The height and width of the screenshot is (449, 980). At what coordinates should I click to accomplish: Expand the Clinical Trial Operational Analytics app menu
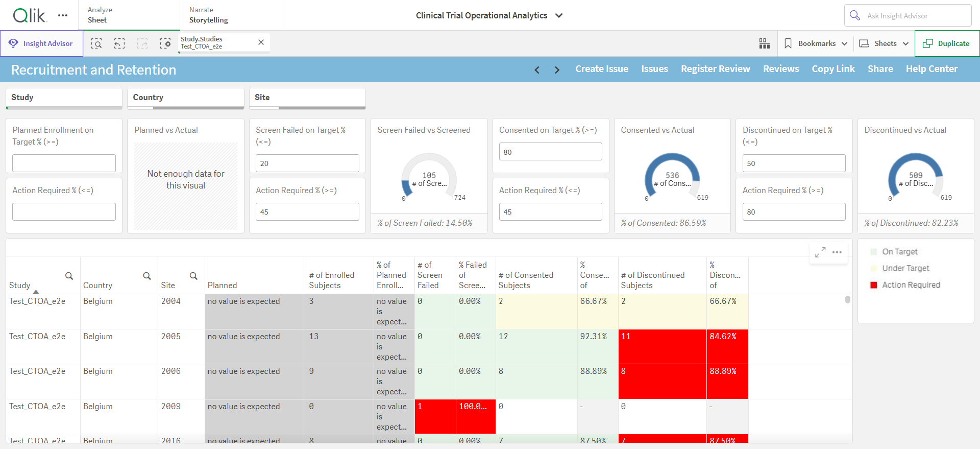[x=559, y=15]
